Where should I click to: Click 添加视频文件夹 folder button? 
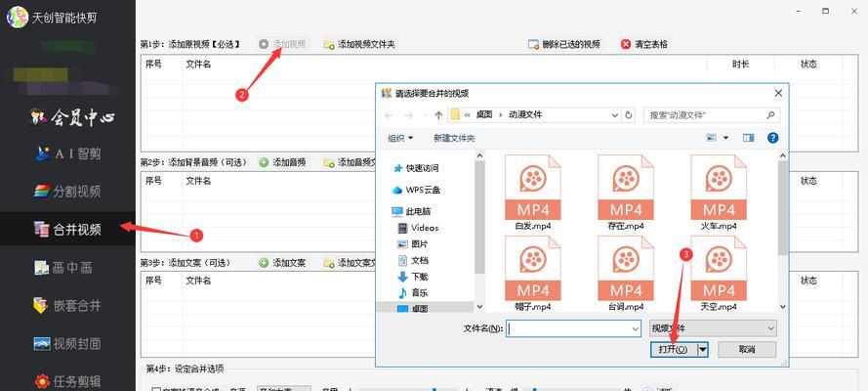359,44
